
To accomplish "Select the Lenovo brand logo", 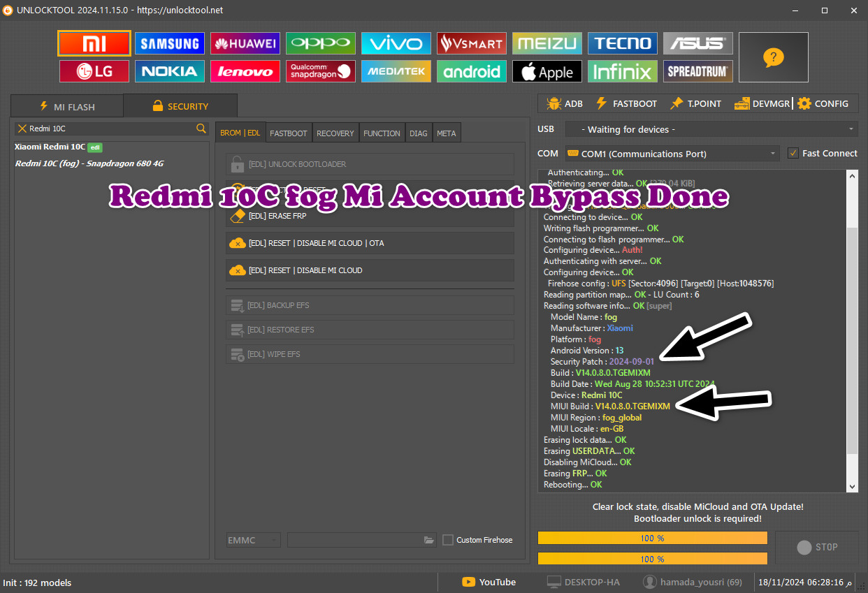I will (245, 71).
